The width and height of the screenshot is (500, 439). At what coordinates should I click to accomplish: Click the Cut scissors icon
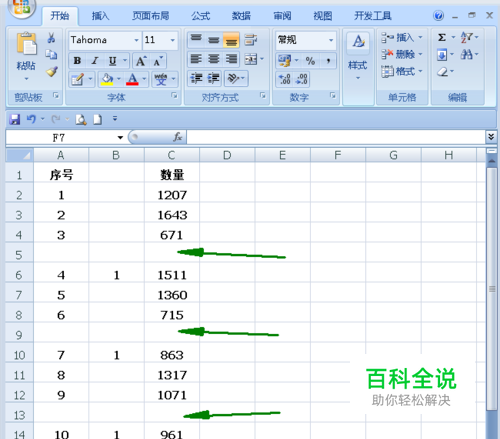pyautogui.click(x=51, y=38)
